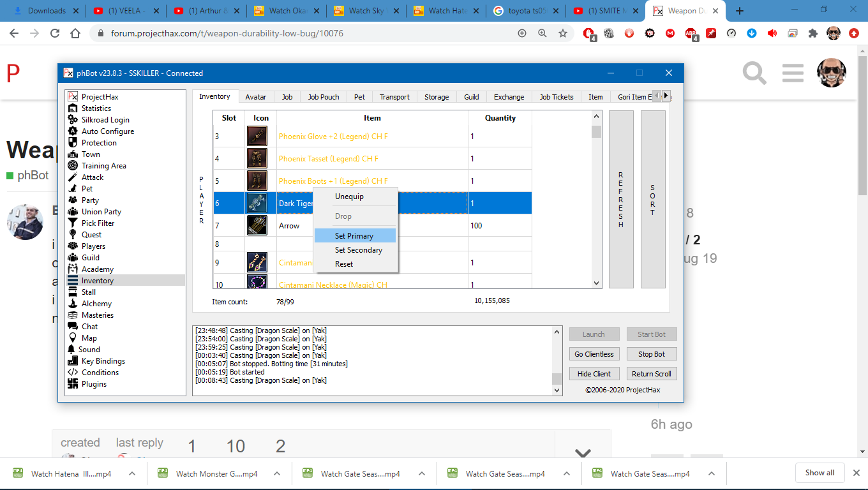The width and height of the screenshot is (868, 490).
Task: Select Unequip in the context menu
Action: pyautogui.click(x=349, y=197)
